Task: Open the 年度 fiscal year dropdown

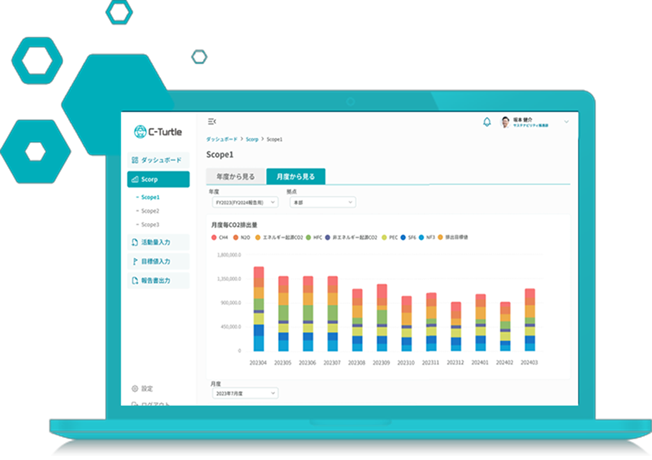Action: click(x=238, y=202)
